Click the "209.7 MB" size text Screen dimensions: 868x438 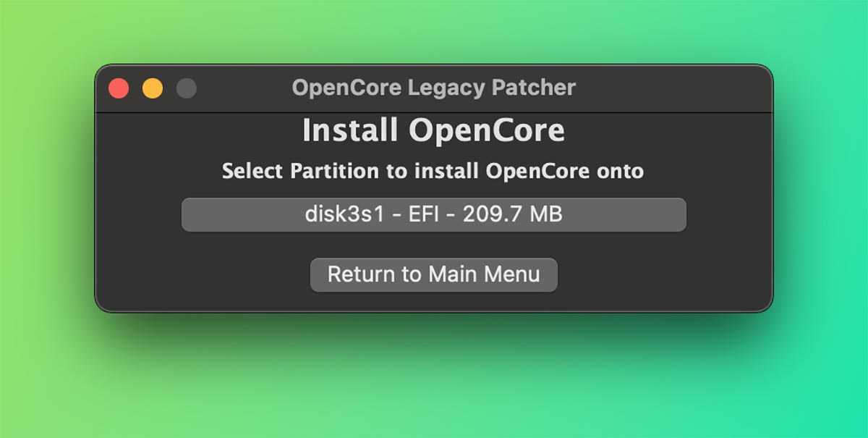512,215
